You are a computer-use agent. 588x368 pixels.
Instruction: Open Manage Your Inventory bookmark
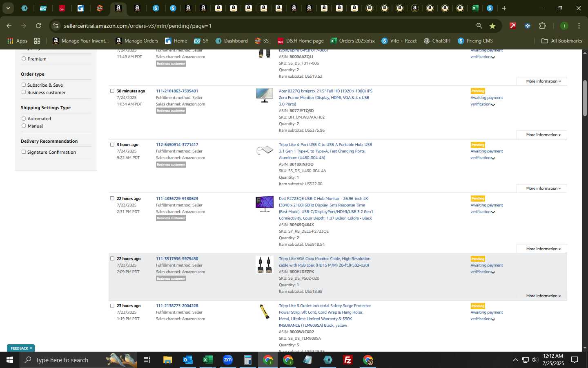[81, 41]
